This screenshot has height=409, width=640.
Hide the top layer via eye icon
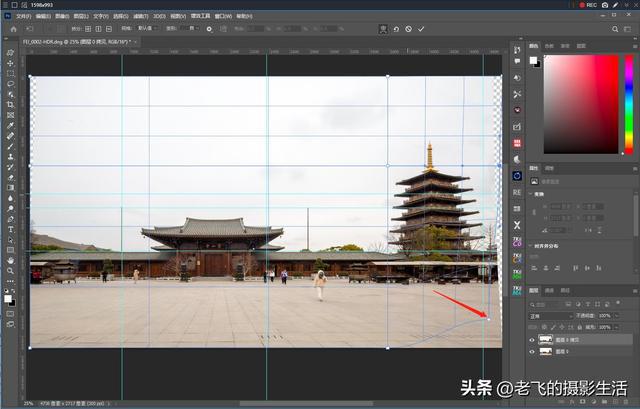click(532, 340)
